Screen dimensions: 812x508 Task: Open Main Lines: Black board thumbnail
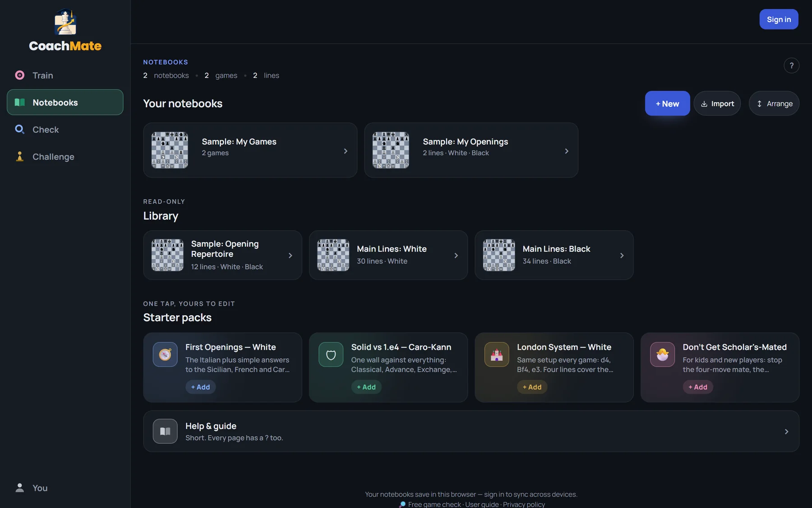(499, 255)
